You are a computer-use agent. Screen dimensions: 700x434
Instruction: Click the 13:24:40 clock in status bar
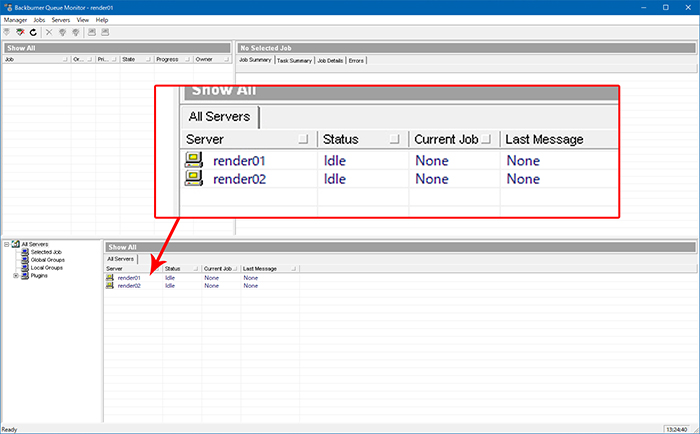coord(677,430)
